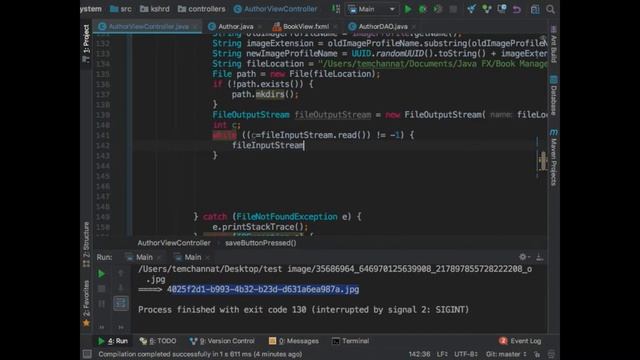Screen dimensions: 640x360
Task: Change the LF line separator
Action: coord(442,354)
